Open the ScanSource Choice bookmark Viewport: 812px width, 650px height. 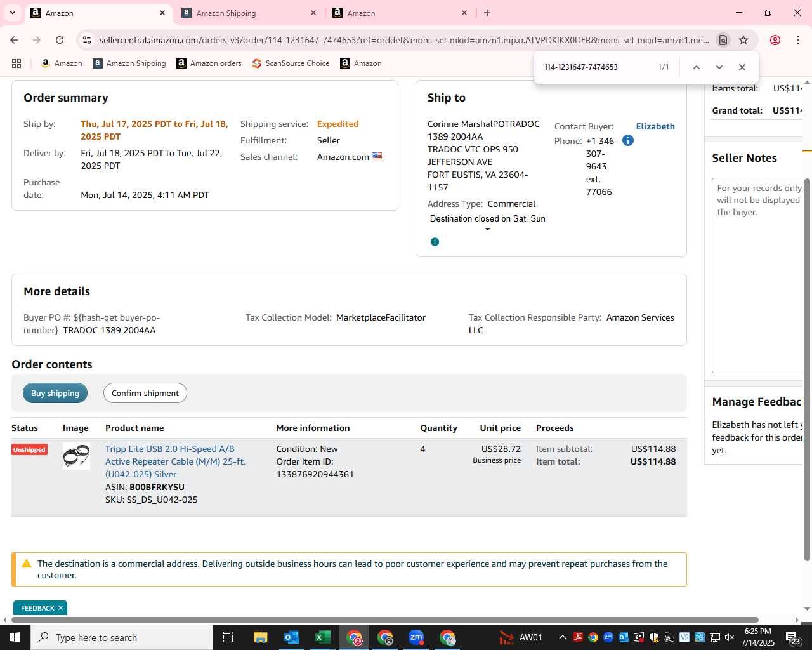click(291, 63)
